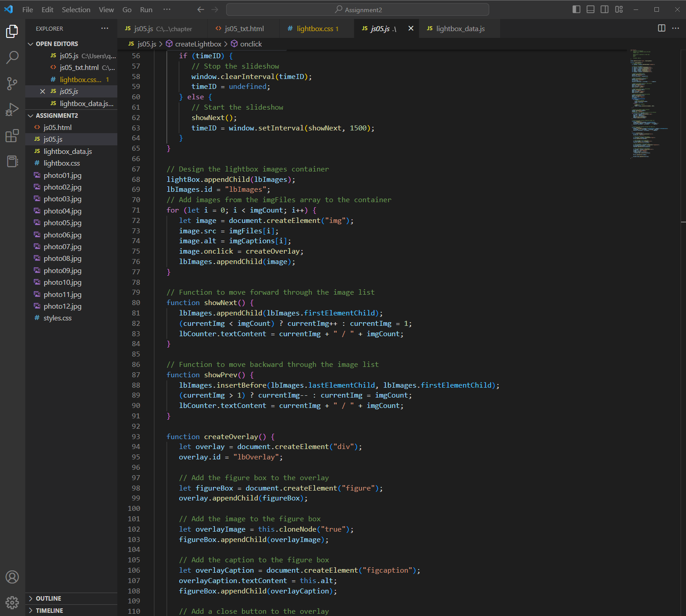Image resolution: width=686 pixels, height=616 pixels.
Task: Select lightbox.css in Open Editors
Action: pos(71,79)
